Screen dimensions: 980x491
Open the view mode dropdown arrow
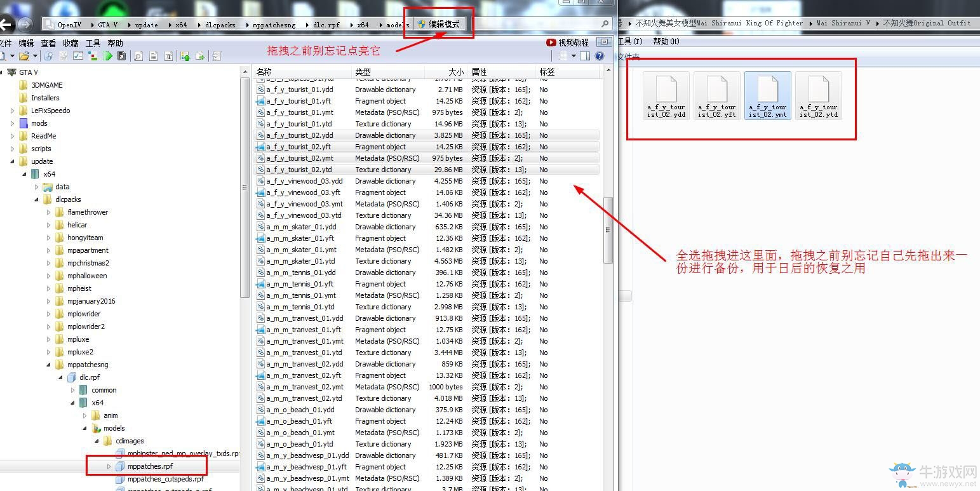click(574, 56)
